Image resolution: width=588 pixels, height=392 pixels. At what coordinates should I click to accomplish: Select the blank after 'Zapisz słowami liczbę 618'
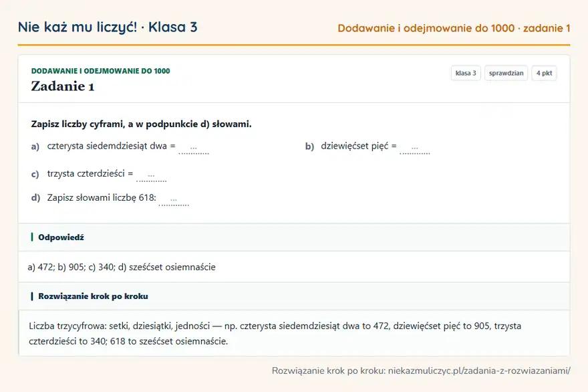174,199
